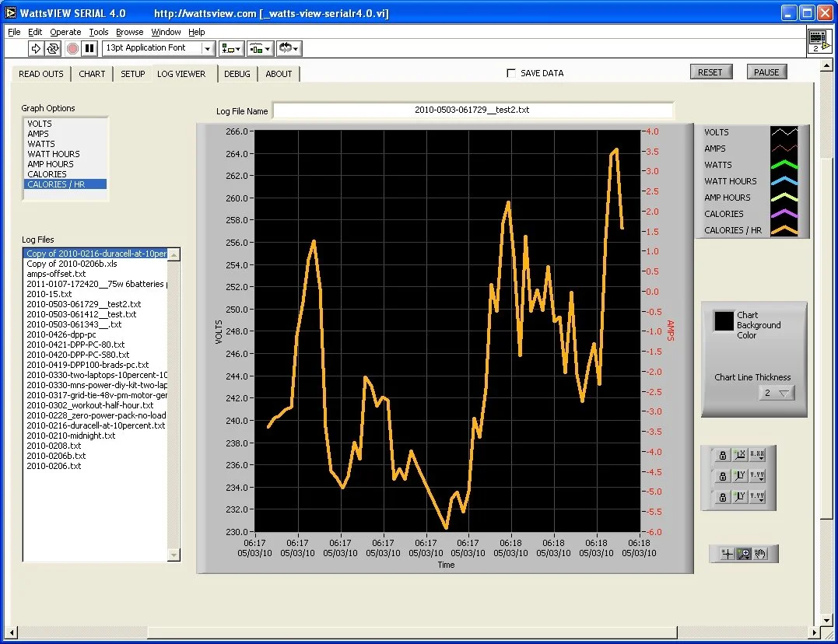838x644 pixels.
Task: Click the RESET button
Action: (710, 72)
